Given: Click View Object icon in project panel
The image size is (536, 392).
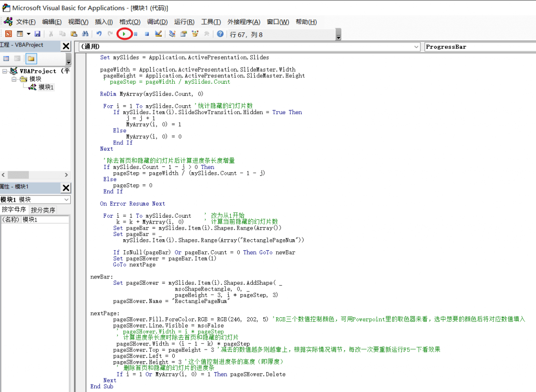Looking at the screenshot, I should [x=17, y=59].
